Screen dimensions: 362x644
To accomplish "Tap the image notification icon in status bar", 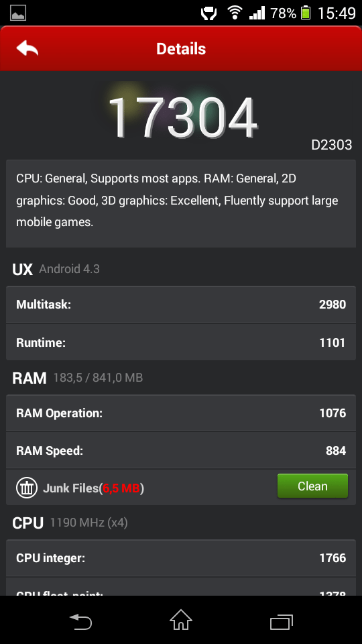I will pyautogui.click(x=17, y=13).
